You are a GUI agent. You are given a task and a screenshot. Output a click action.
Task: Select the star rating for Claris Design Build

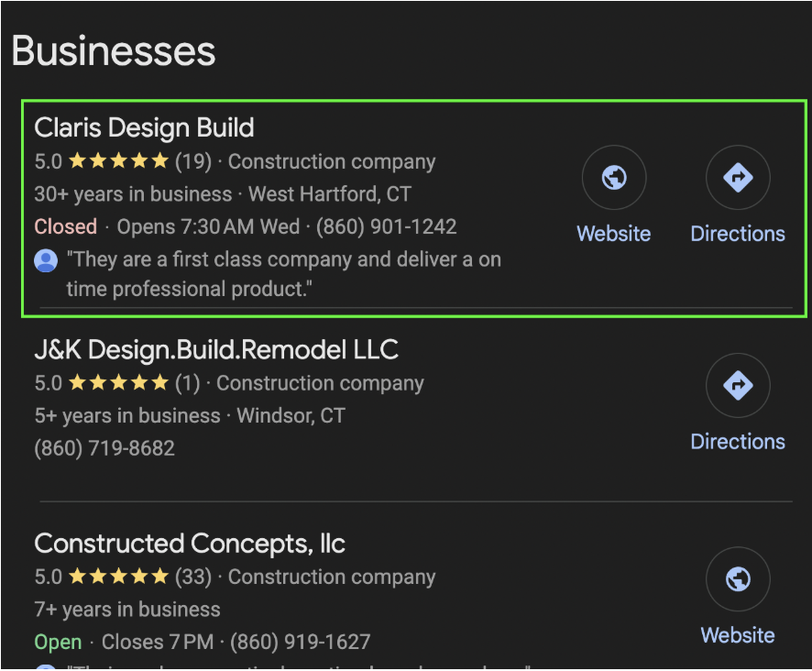click(116, 160)
